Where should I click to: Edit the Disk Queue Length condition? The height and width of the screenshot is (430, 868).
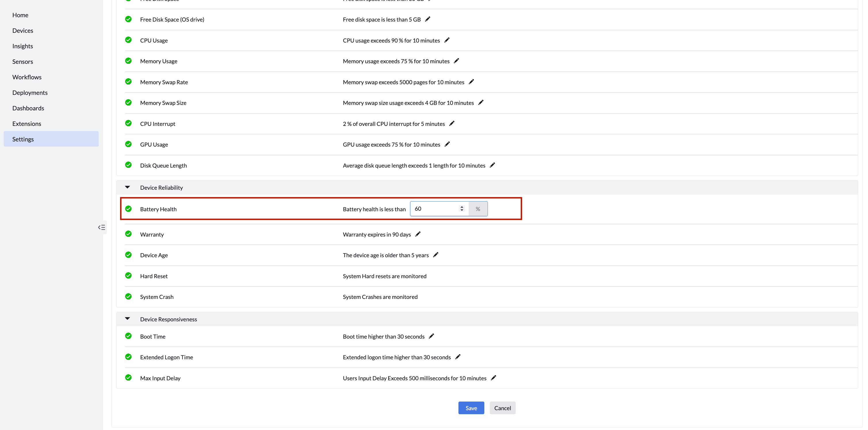click(x=492, y=165)
